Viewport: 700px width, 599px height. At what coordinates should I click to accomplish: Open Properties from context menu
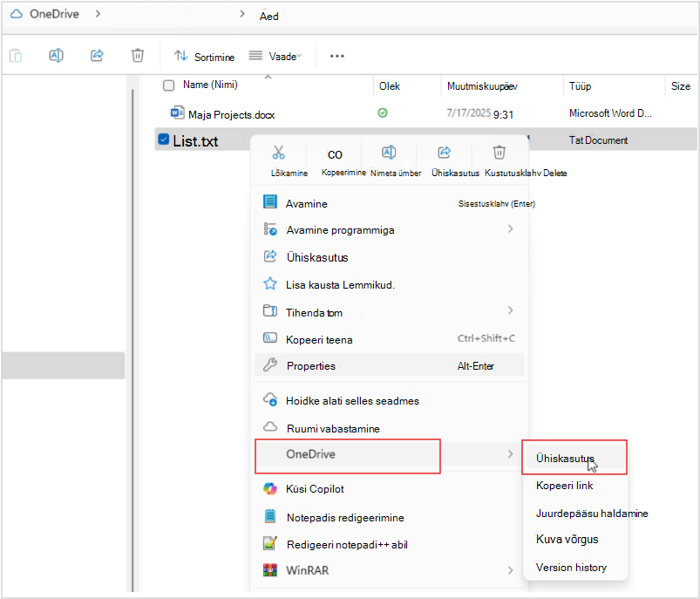pyautogui.click(x=389, y=365)
